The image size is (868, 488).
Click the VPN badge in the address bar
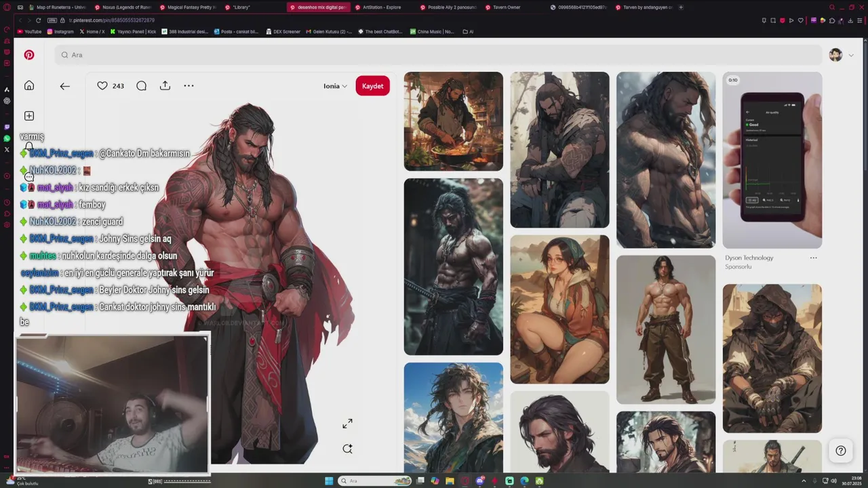point(52,20)
